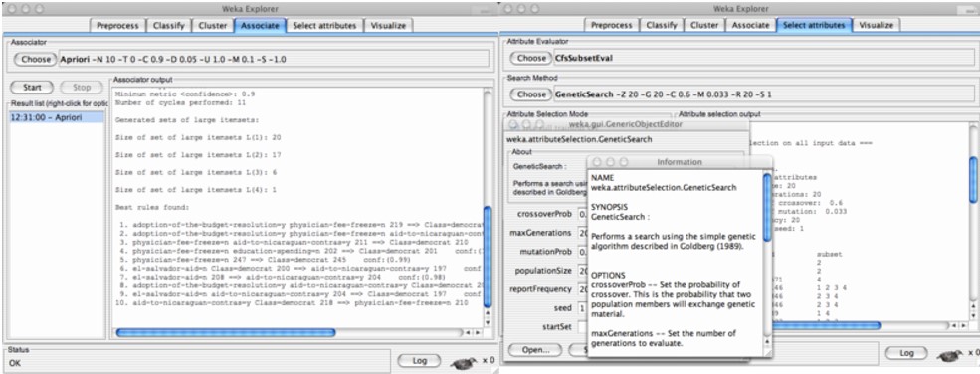980x374 pixels.
Task: Select the Associate tab in the right window
Action: point(750,25)
